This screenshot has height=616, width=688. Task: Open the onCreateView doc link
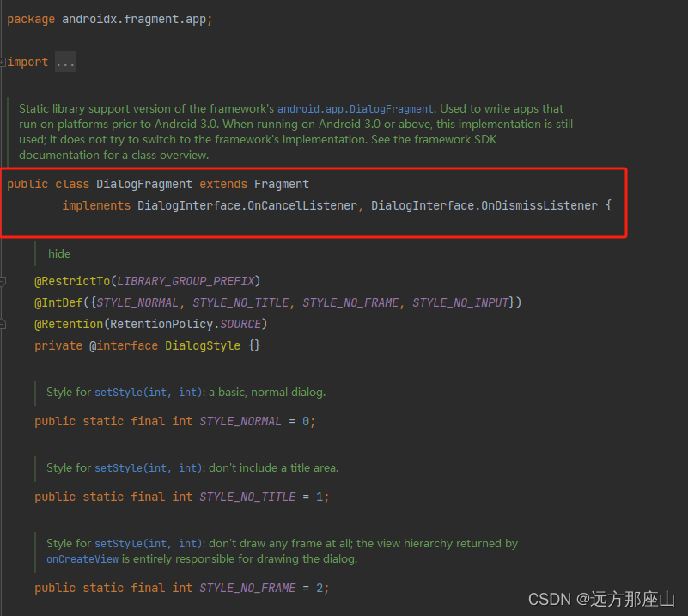82,559
